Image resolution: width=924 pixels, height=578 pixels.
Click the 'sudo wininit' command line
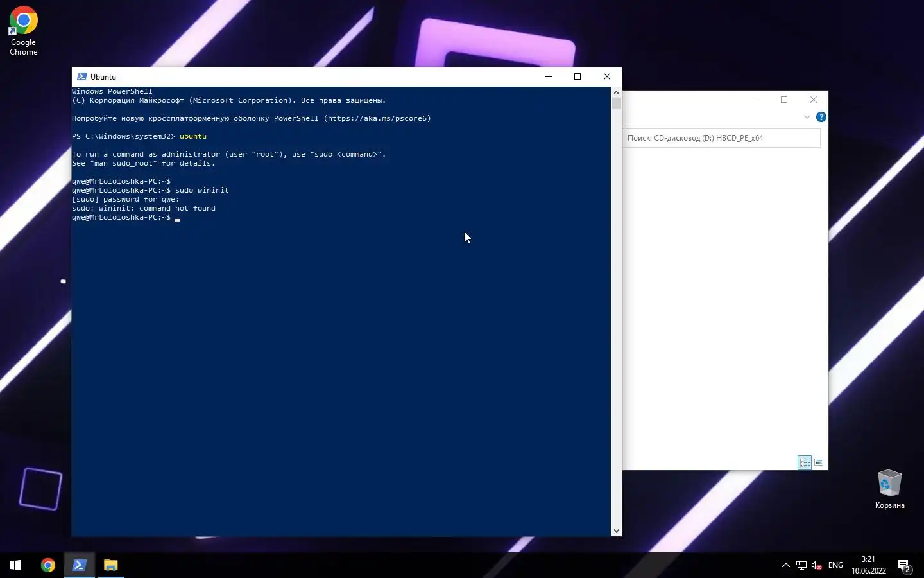click(x=150, y=190)
